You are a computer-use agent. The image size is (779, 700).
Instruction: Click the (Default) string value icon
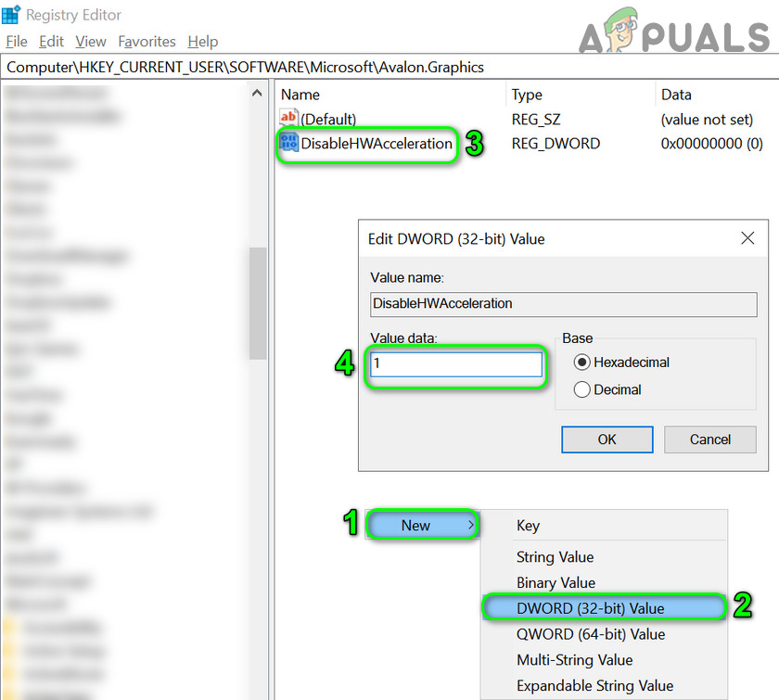coord(288,118)
